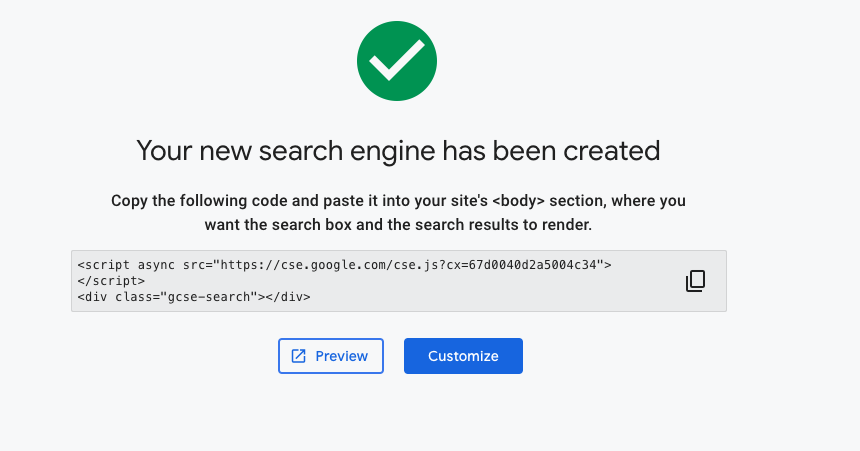Click the "Preview" text label
Viewport: 860px width, 451px height.
click(341, 356)
